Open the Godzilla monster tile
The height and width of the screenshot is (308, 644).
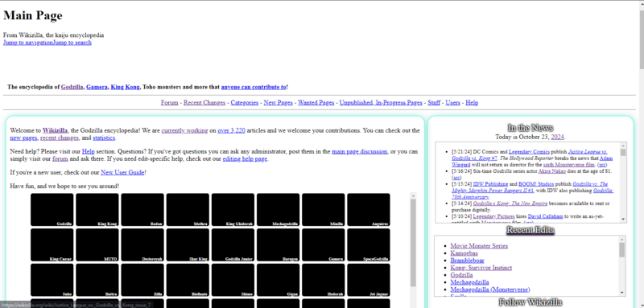tap(52, 210)
